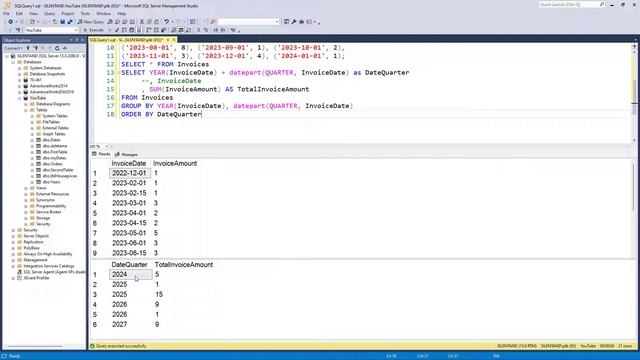This screenshot has width=640, height=360.
Task: Expand the System Databases folder
Action: (19, 68)
